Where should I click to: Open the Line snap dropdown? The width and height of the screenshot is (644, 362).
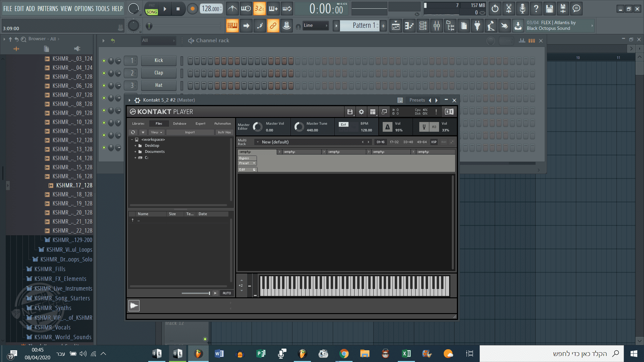pyautogui.click(x=315, y=25)
